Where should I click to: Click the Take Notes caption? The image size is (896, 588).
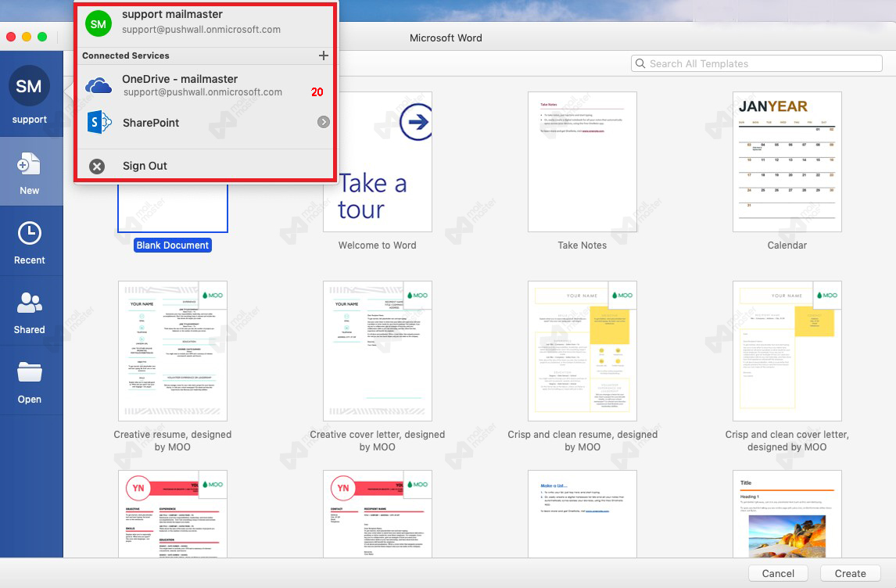click(582, 246)
